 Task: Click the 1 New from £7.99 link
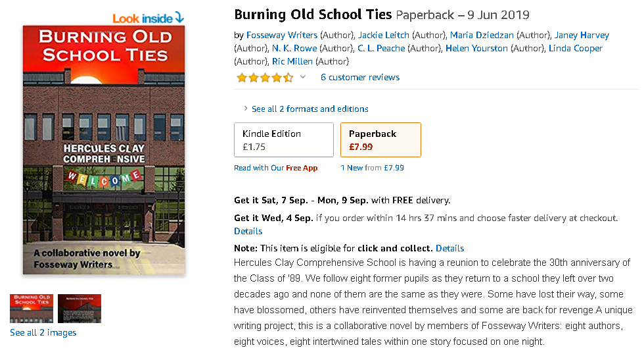click(x=372, y=168)
